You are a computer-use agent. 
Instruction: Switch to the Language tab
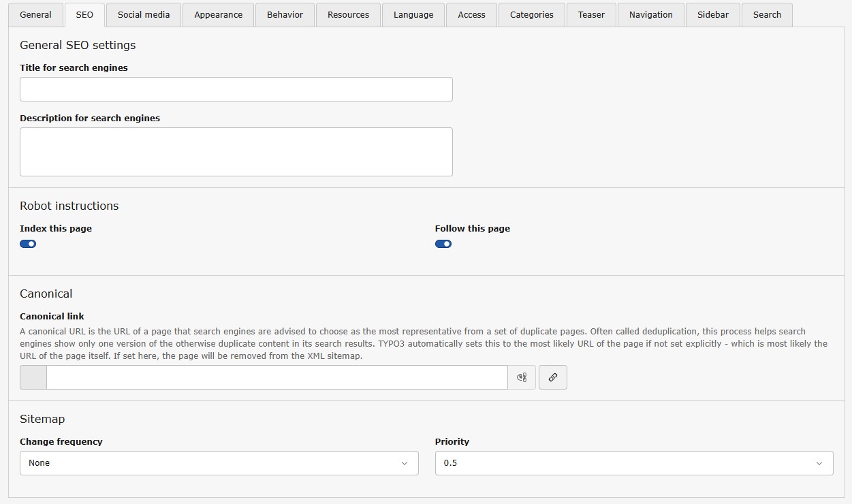coord(413,15)
